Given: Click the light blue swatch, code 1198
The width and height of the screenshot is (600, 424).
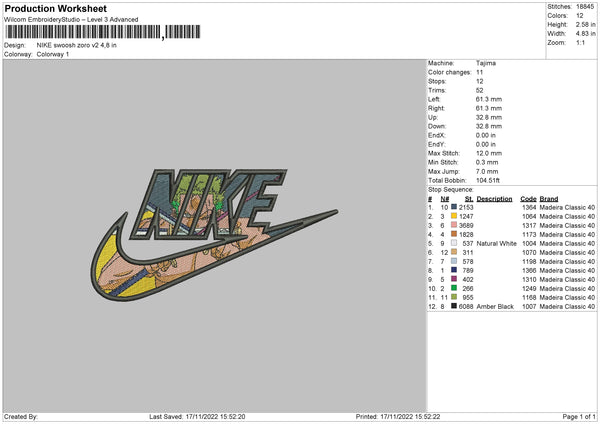Looking at the screenshot, I should [454, 261].
